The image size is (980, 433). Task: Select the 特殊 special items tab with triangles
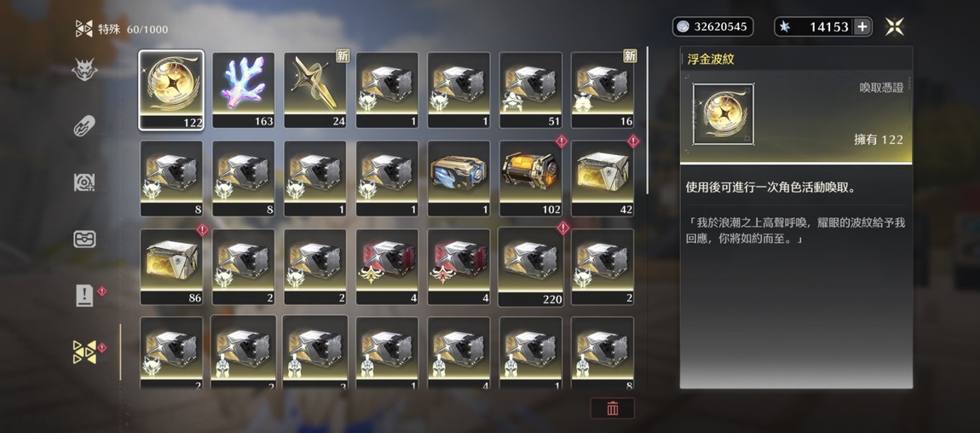85,352
